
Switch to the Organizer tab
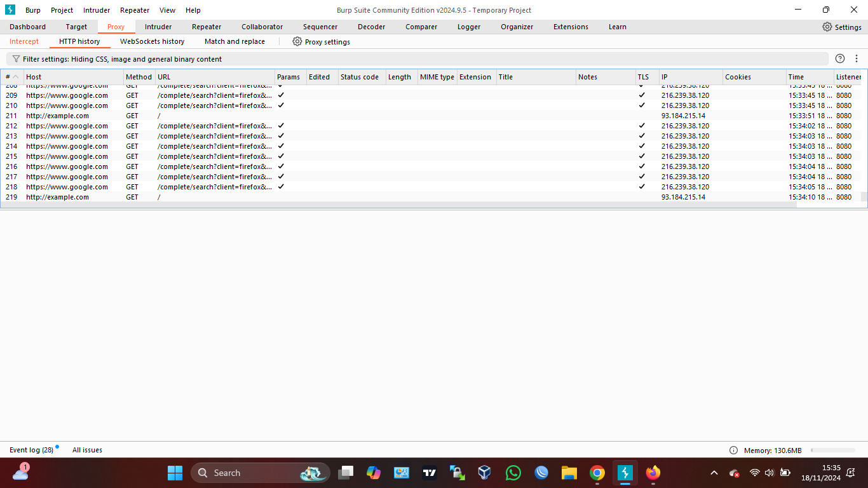tap(517, 27)
